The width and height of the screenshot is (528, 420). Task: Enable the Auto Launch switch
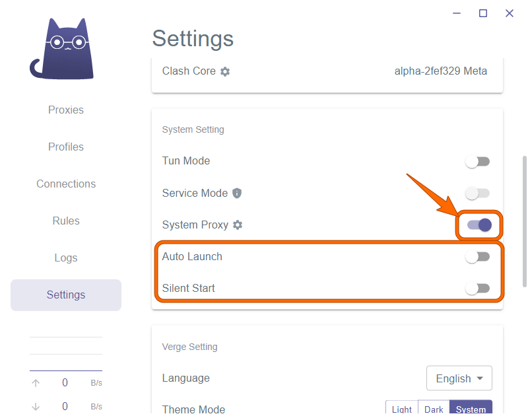point(477,257)
